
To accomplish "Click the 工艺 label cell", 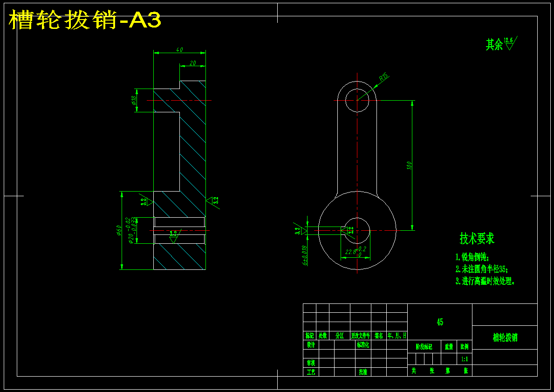I will (x=311, y=372).
